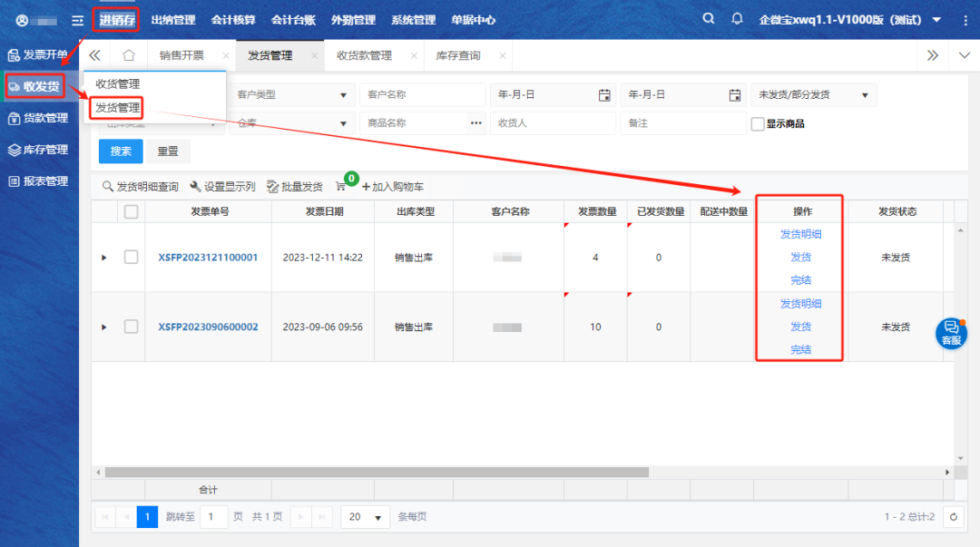The image size is (980, 547).
Task: Click the search magnifier icon in header
Action: (x=709, y=19)
